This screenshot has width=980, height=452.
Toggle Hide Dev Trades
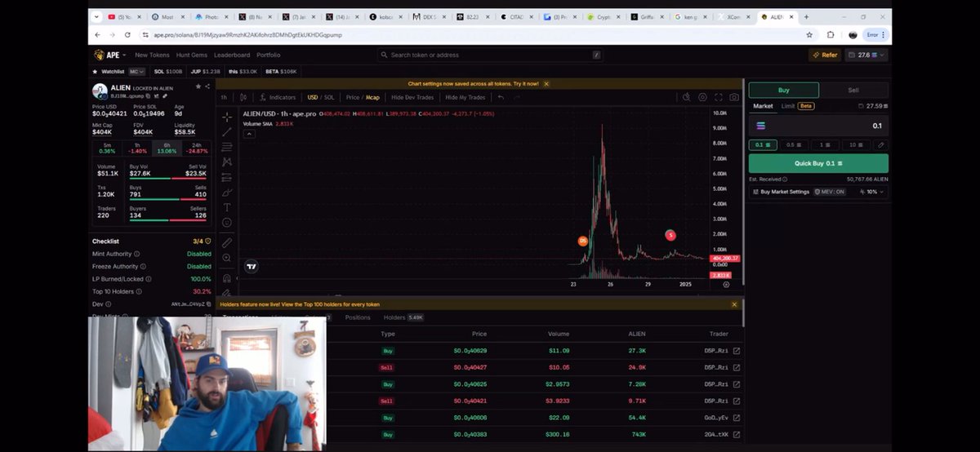(x=413, y=97)
